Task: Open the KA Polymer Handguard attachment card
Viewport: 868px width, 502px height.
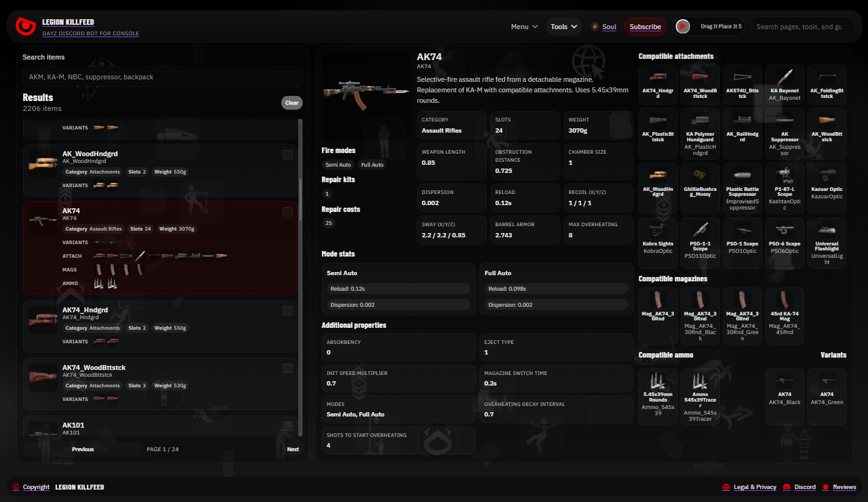Action: click(700, 133)
